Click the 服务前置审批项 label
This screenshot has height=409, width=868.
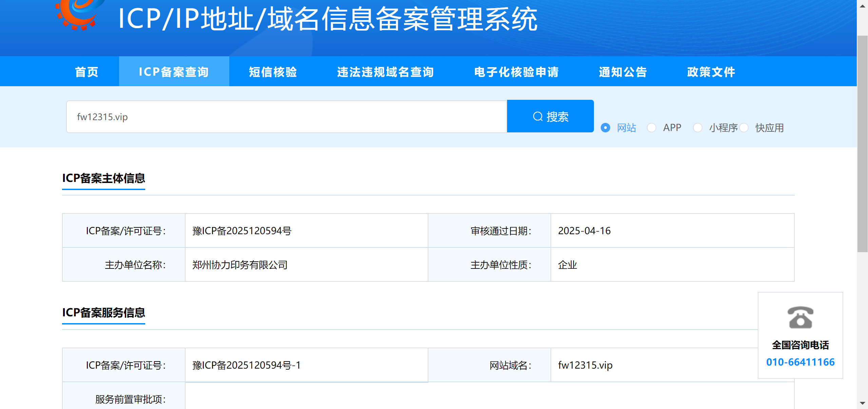pos(130,399)
